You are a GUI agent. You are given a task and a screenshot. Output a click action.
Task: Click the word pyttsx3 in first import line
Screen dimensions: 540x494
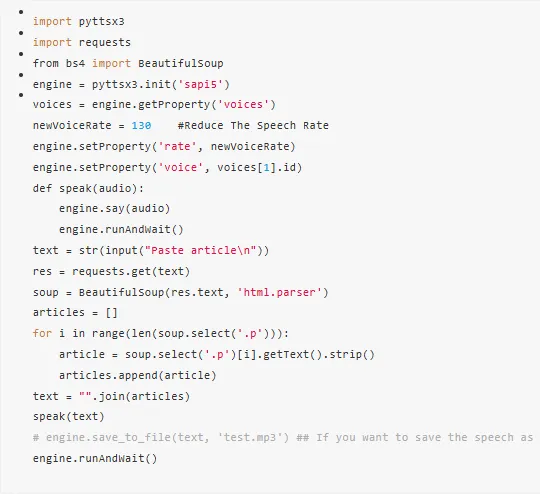[101, 22]
